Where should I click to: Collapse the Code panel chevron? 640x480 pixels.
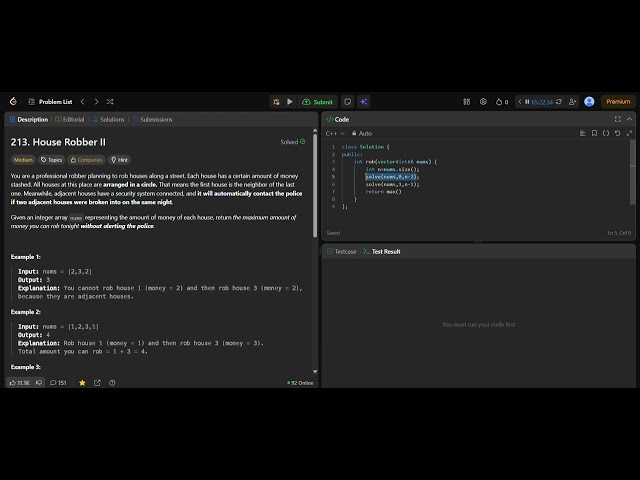tap(629, 119)
